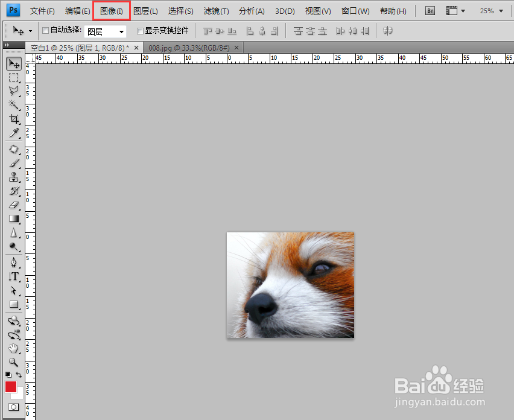Select the Magic Wand tool
Viewport: 514px width, 420px height.
click(14, 105)
